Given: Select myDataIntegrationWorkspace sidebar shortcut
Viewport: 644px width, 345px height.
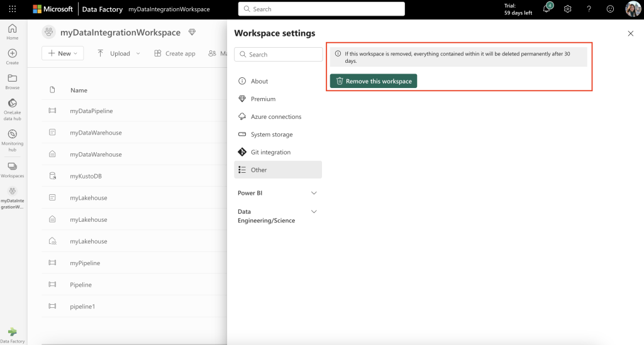Looking at the screenshot, I should (x=13, y=198).
